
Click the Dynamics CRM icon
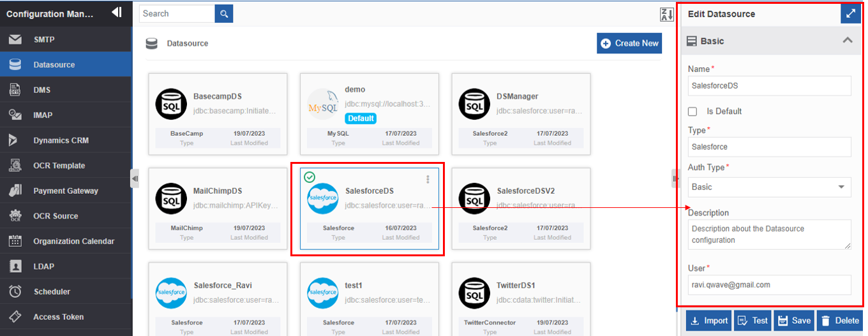click(x=13, y=140)
